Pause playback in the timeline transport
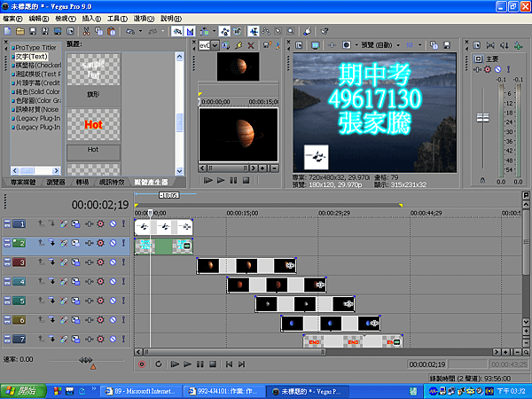Screen dimensions: 532x399 pos(200,364)
